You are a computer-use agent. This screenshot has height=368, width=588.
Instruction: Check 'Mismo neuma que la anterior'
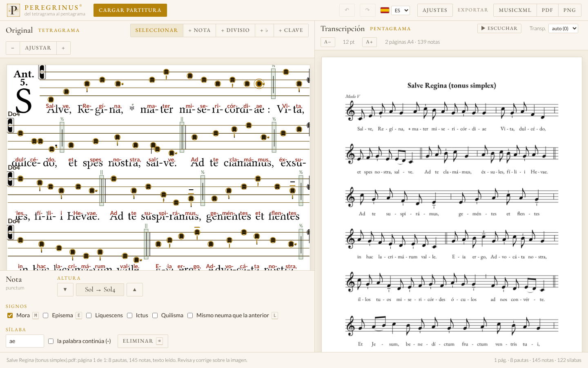point(190,315)
